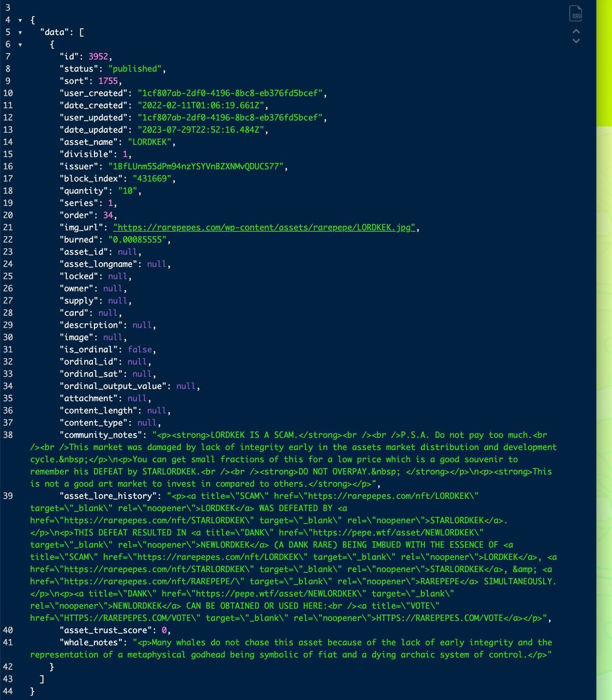Click the "content_length" key
The image size is (612, 700).
click(x=98, y=411)
